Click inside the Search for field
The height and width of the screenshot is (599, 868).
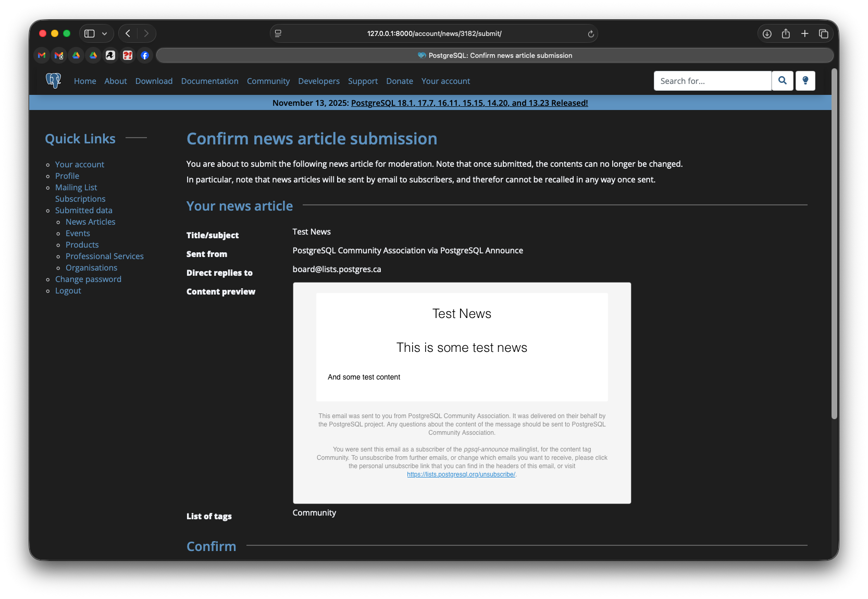point(712,81)
